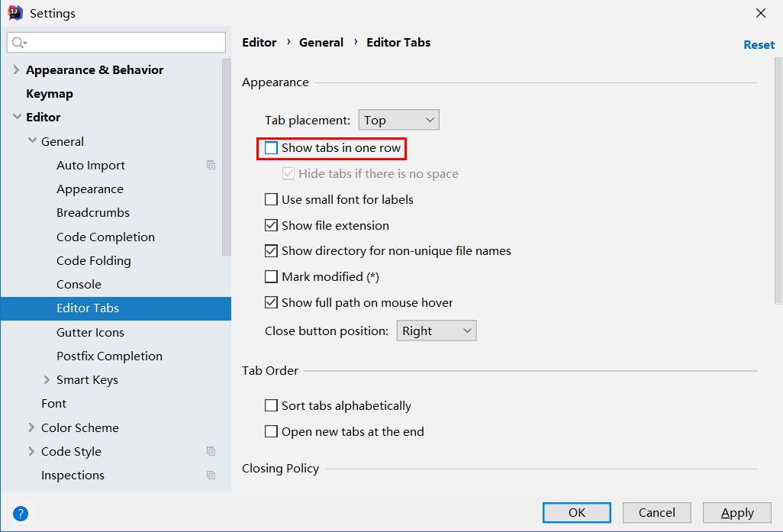The height and width of the screenshot is (532, 783).
Task: Enable Sort tabs alphabetically
Action: (272, 406)
